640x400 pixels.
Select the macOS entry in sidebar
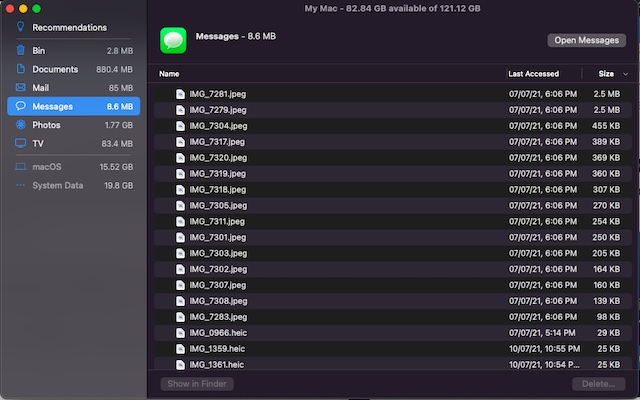pos(73,167)
